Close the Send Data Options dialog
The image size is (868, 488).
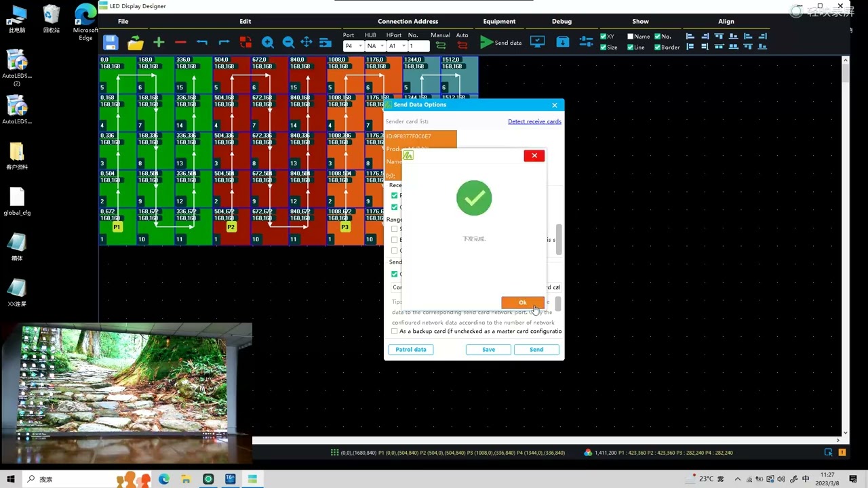point(555,105)
